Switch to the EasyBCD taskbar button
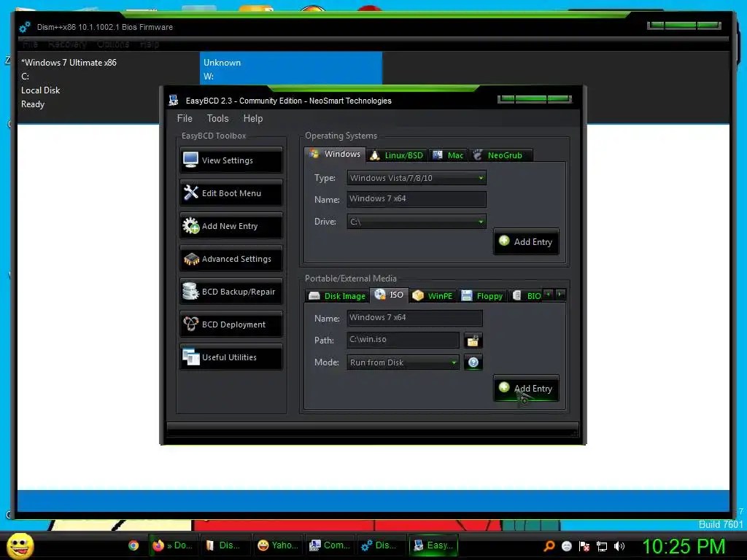The image size is (747, 560). [x=433, y=545]
